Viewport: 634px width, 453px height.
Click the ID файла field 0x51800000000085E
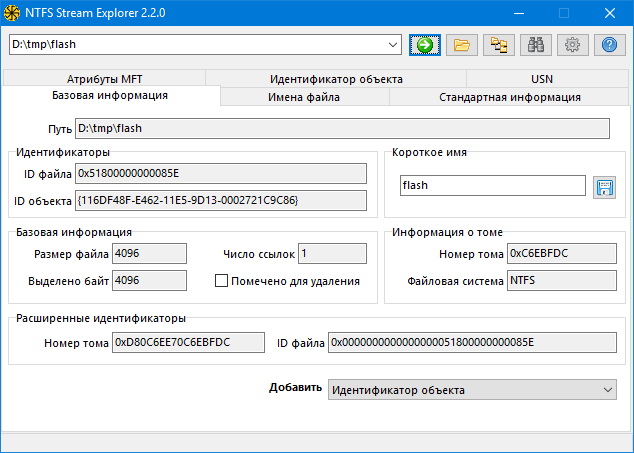[221, 174]
